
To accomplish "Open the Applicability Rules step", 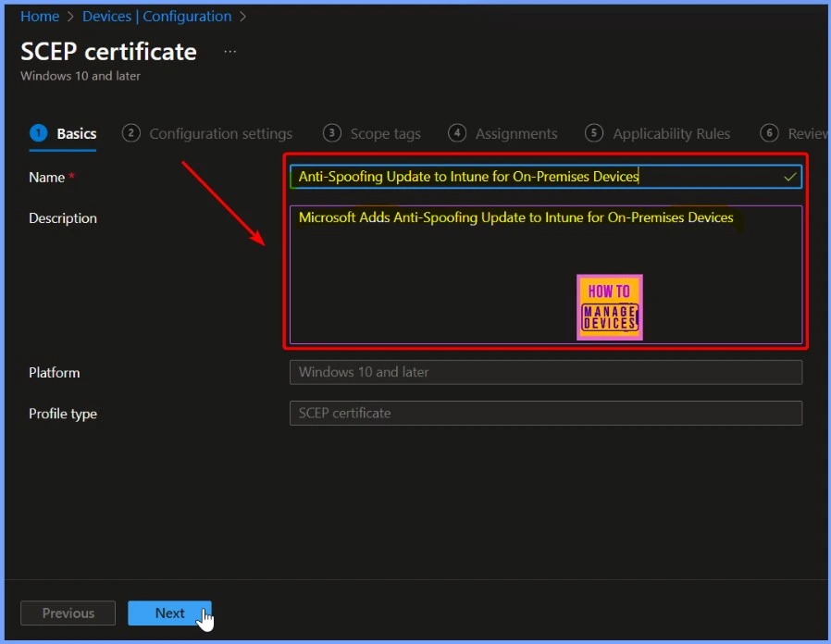I will [657, 133].
